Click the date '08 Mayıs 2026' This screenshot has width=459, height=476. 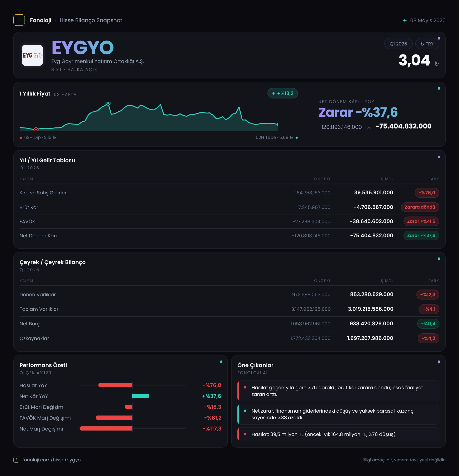coord(428,20)
